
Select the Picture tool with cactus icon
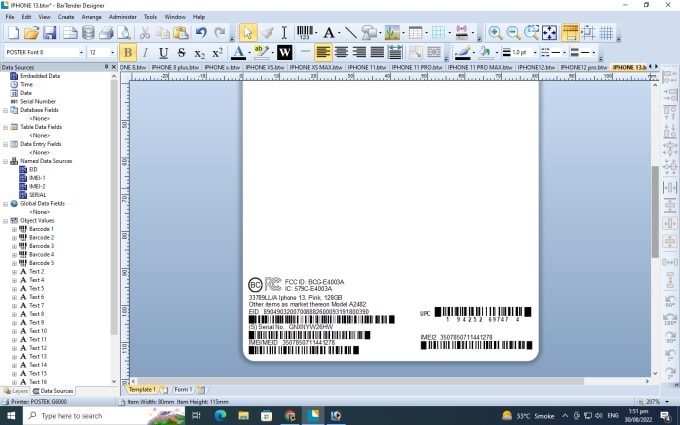392,33
